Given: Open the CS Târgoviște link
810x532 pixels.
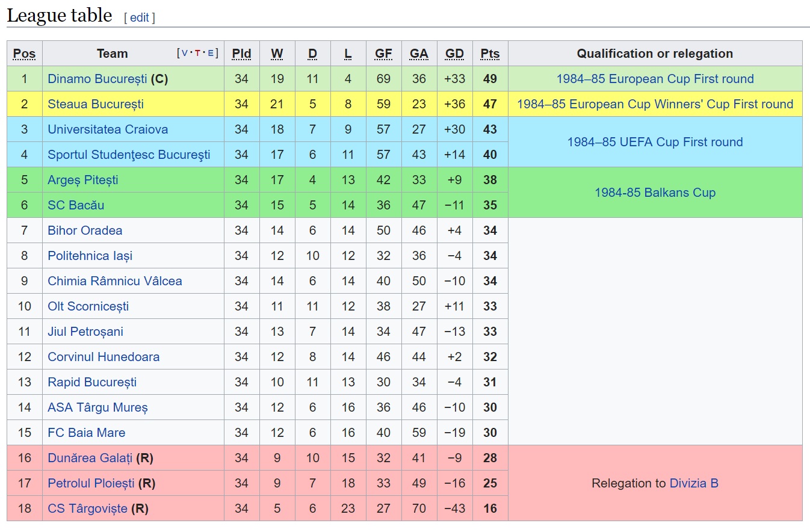Looking at the screenshot, I should pyautogui.click(x=87, y=509).
